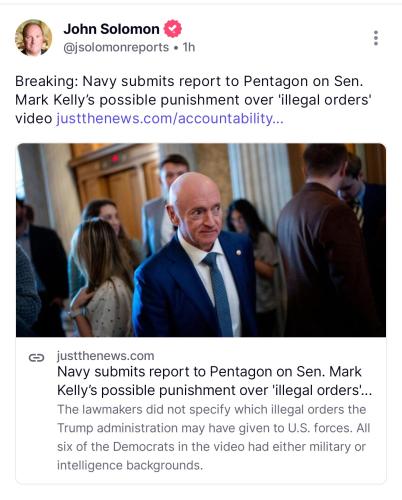Open the card headline about Navy report

214,381
